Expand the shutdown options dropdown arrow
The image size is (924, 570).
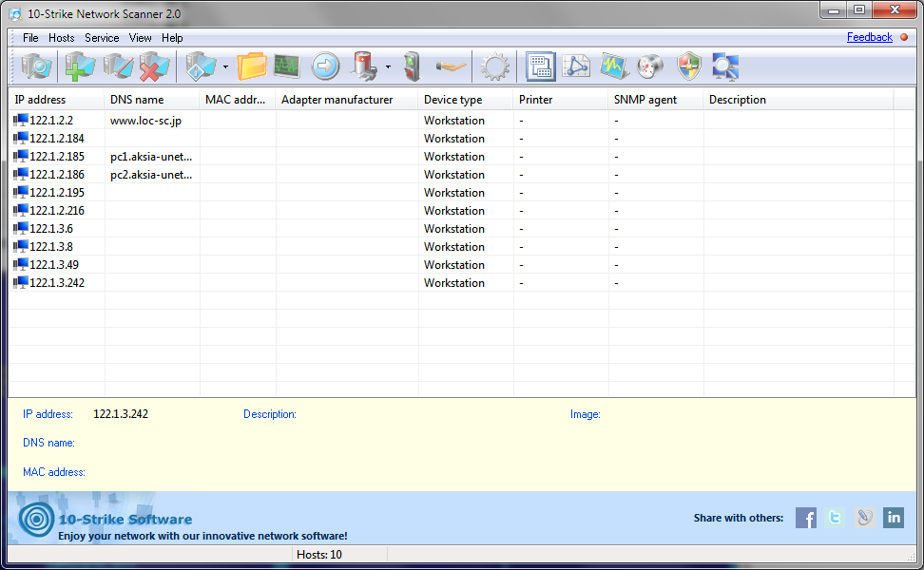(x=386, y=66)
